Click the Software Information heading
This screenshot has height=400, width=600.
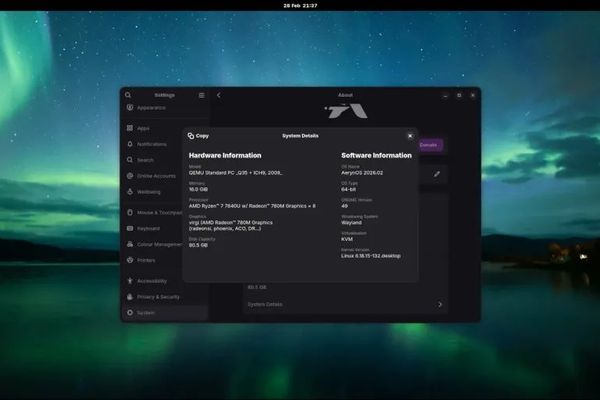(x=377, y=155)
